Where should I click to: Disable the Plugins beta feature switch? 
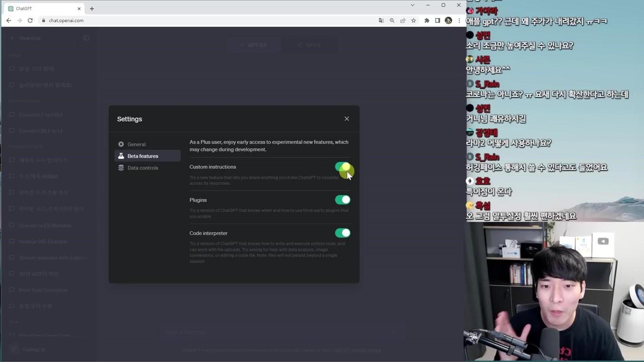click(343, 200)
